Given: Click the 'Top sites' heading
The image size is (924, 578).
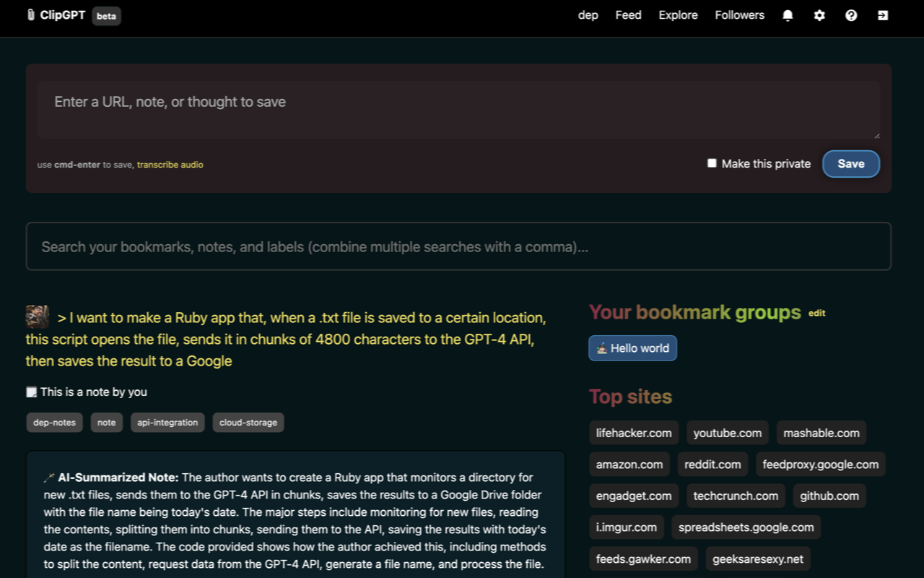Looking at the screenshot, I should point(630,397).
